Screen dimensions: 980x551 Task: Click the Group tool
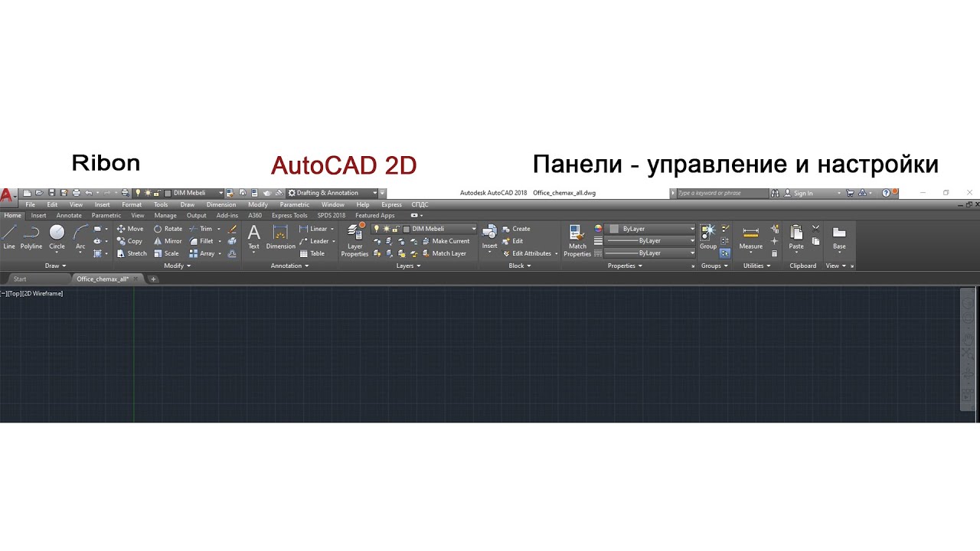coord(708,237)
